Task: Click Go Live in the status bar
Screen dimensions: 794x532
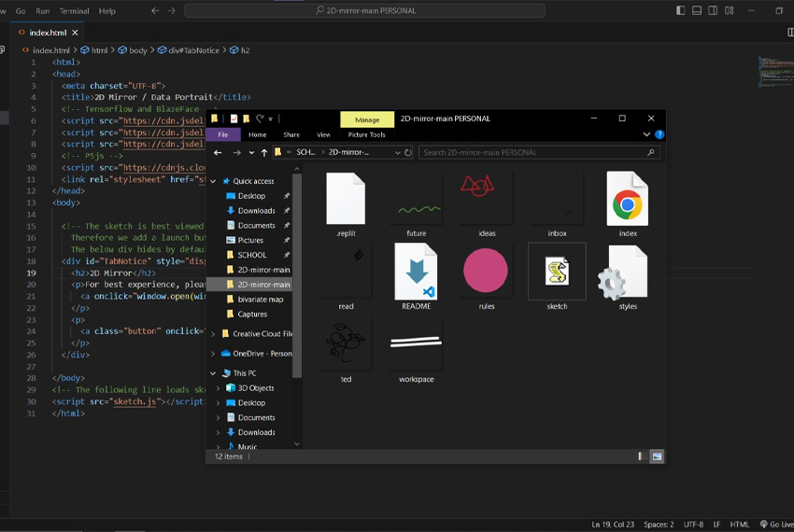Action: (775, 525)
